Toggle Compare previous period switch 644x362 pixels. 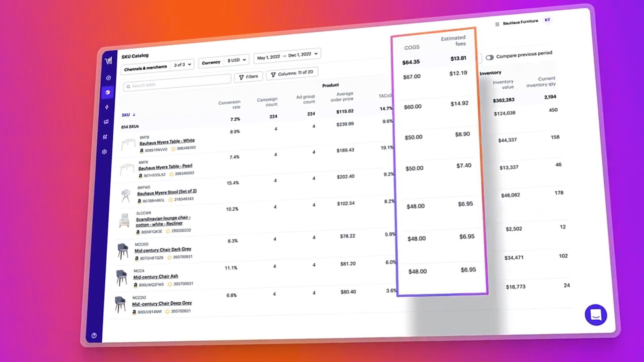click(x=490, y=57)
